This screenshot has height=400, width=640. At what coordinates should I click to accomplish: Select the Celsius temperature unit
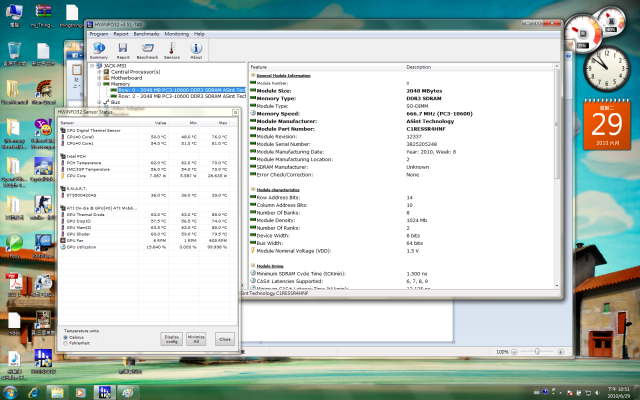pyautogui.click(x=65, y=338)
